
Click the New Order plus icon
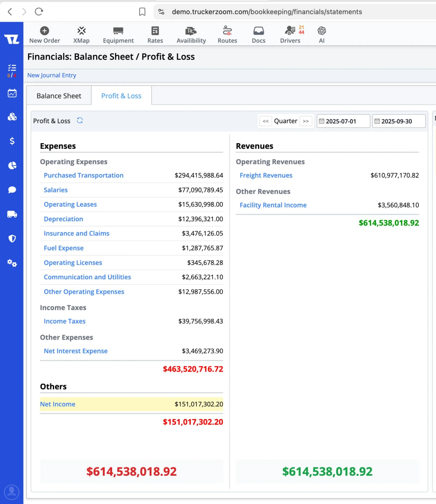44,31
